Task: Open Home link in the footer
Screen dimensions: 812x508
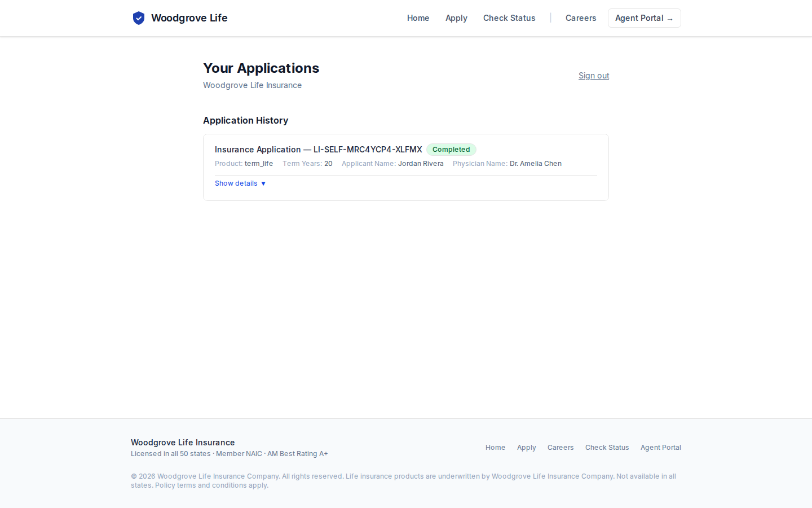Action: 495,448
